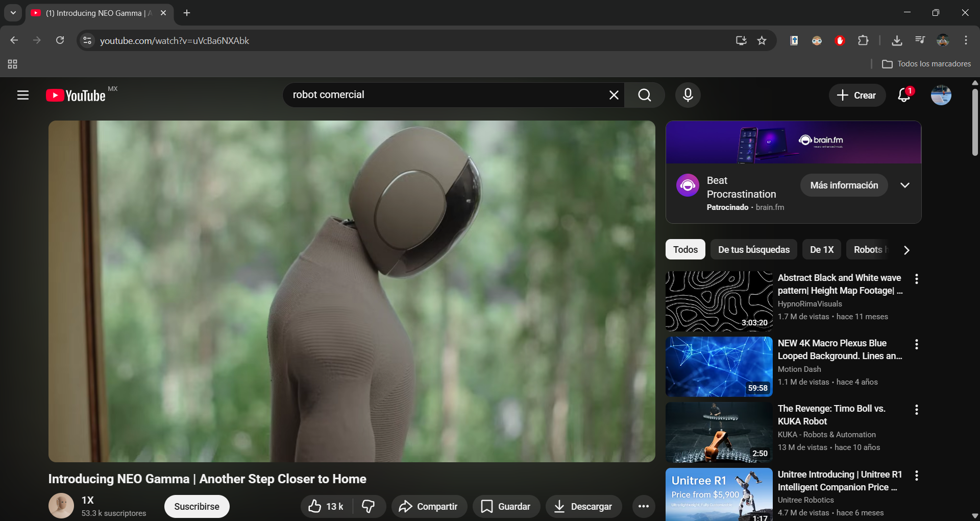Viewport: 980px width, 521px height.
Task: Open the media control icon in toolbar
Action: coord(920,40)
